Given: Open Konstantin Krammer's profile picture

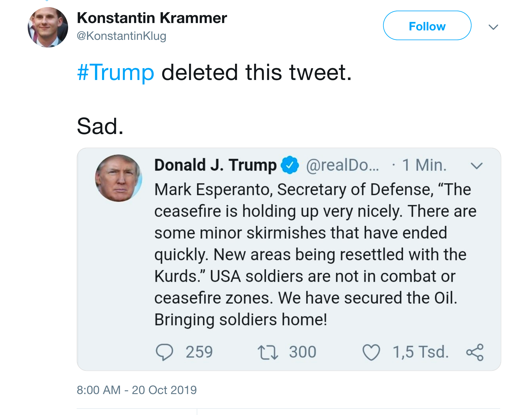Looking at the screenshot, I should (x=48, y=27).
